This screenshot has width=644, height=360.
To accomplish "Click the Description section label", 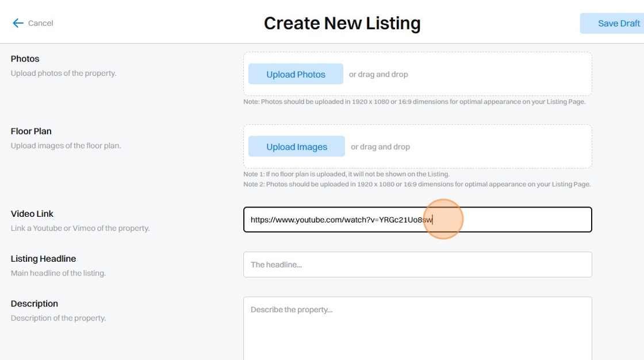I will tap(34, 304).
